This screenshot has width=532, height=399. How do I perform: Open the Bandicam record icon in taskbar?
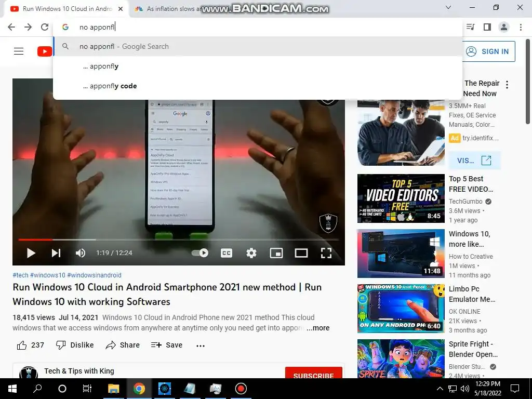click(x=241, y=389)
